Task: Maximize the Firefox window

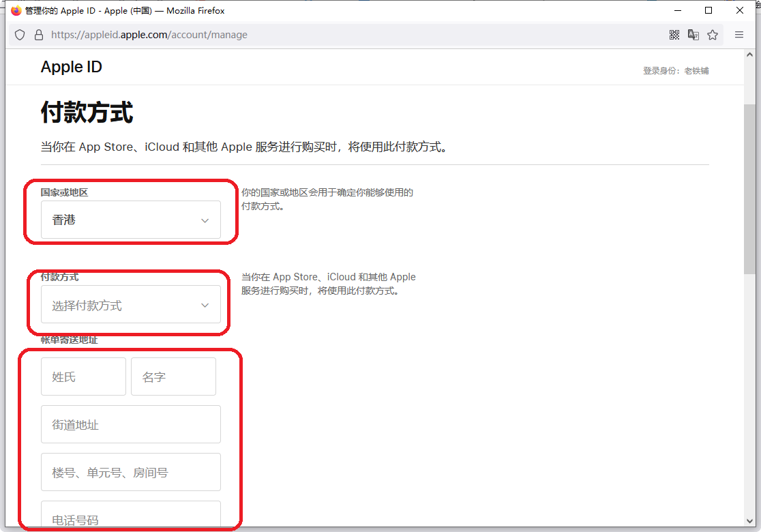Action: (x=708, y=10)
